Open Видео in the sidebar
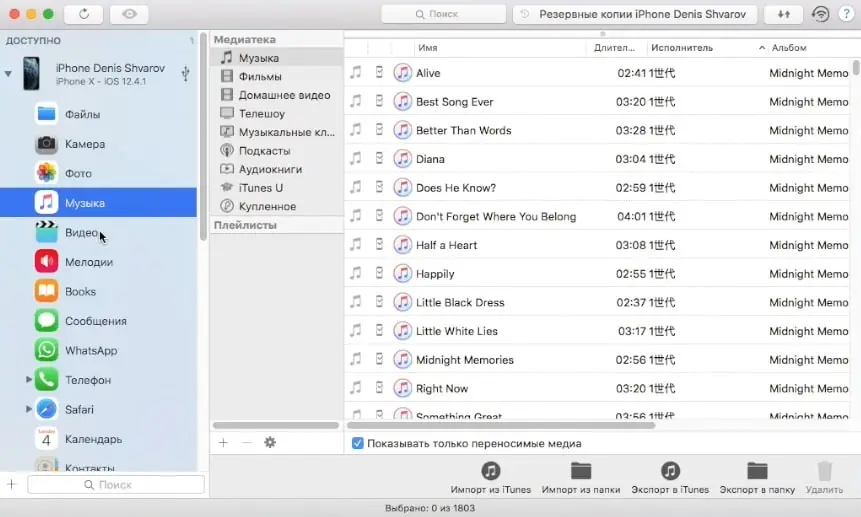The width and height of the screenshot is (861, 517). [x=98, y=232]
